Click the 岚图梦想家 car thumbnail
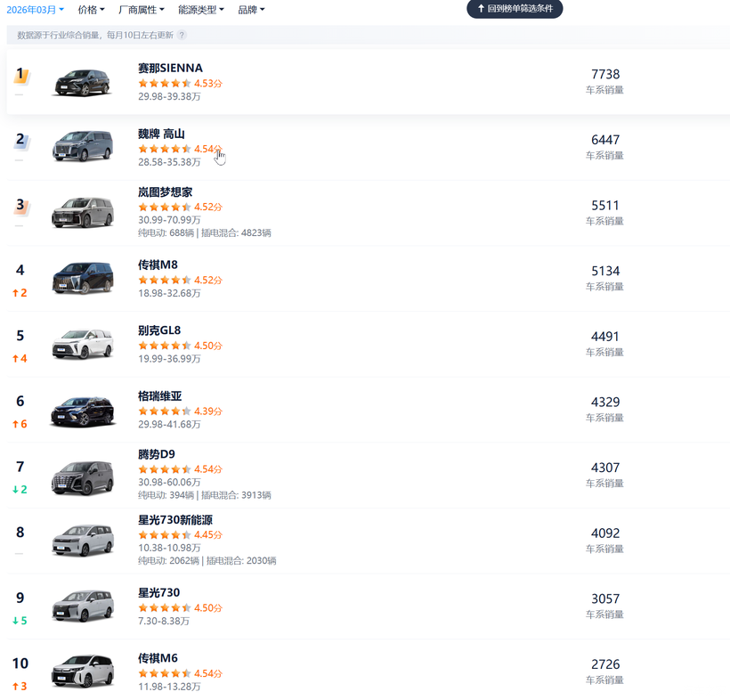Screen dimensions: 730x700 pyautogui.click(x=83, y=213)
